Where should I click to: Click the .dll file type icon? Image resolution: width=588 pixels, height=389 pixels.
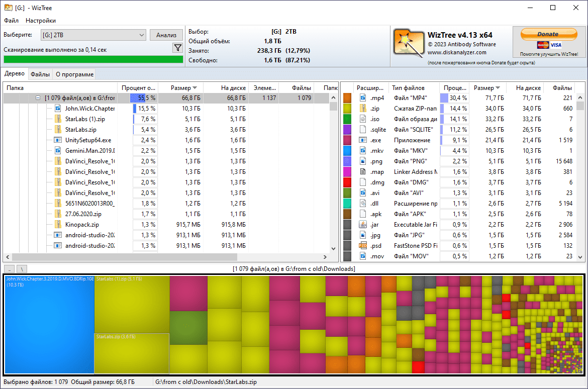coord(363,204)
